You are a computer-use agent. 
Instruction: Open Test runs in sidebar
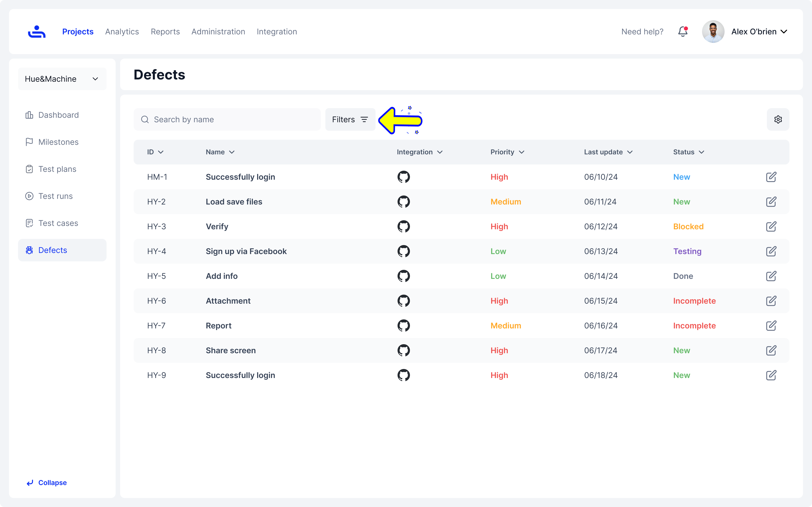55,196
